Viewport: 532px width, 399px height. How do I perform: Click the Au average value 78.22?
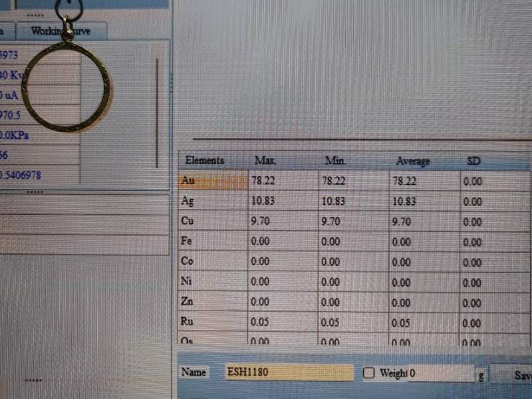[405, 181]
